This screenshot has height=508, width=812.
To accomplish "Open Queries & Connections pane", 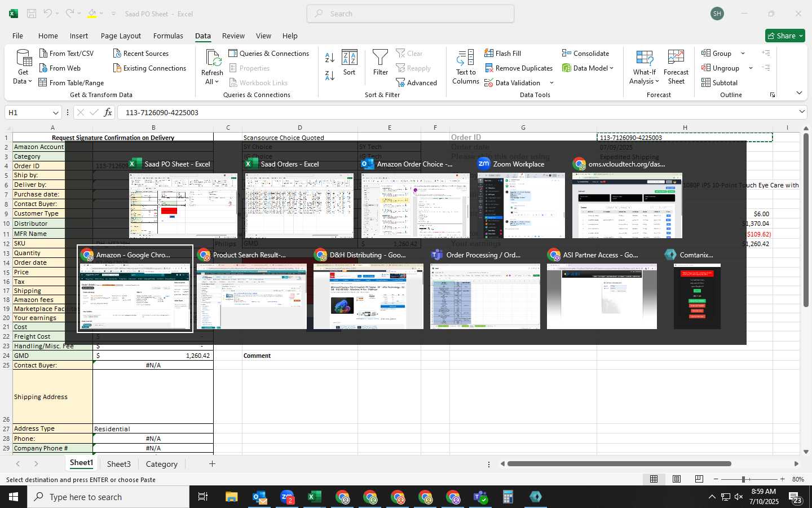I will (x=268, y=53).
